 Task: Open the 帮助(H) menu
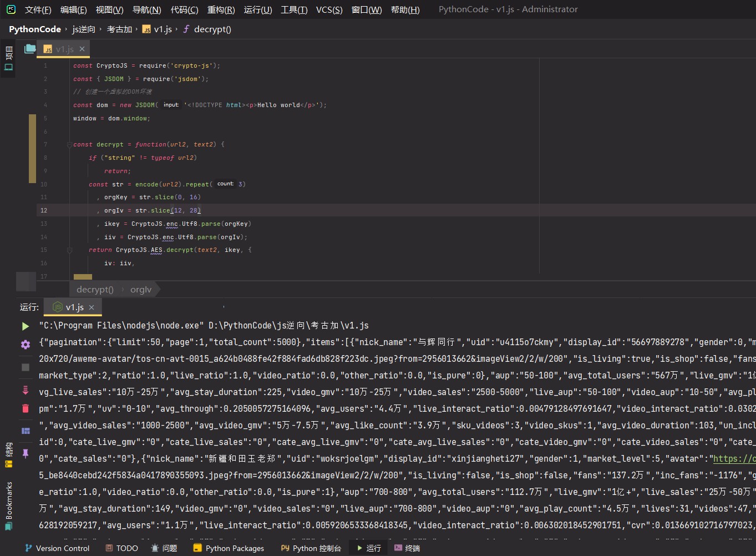tap(405, 9)
